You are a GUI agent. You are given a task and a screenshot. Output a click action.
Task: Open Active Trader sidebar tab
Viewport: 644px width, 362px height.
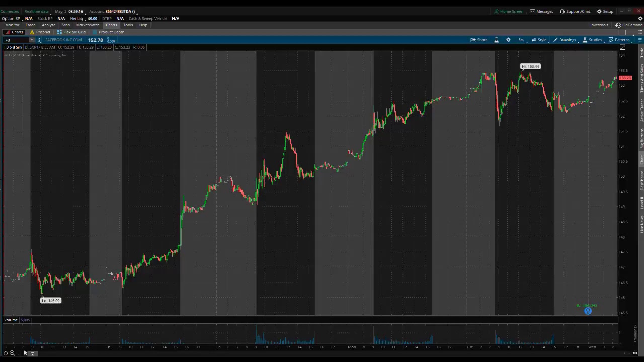(x=641, y=110)
